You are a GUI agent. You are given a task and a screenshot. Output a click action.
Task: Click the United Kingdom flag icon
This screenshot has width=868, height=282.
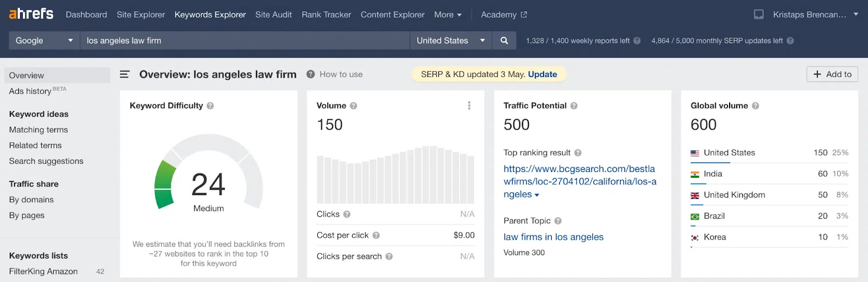pyautogui.click(x=695, y=196)
